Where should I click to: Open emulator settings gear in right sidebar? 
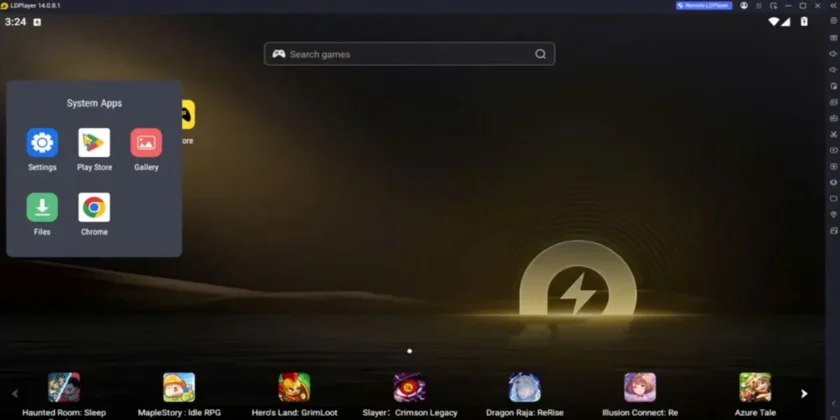[834, 20]
